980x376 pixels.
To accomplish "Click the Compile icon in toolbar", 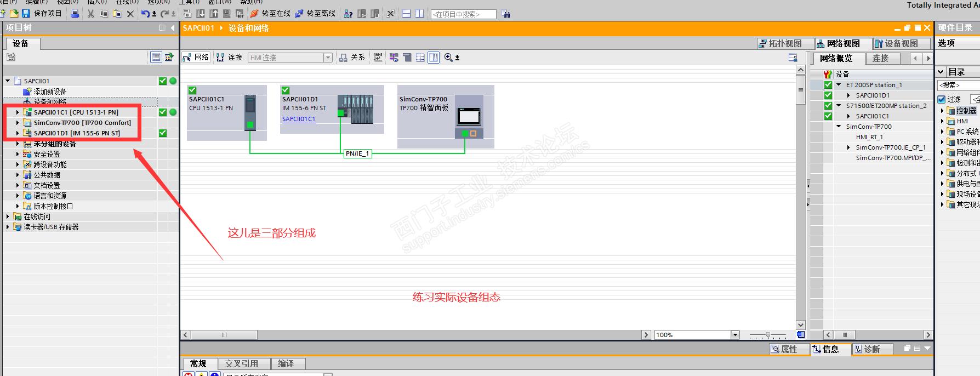I will (187, 14).
